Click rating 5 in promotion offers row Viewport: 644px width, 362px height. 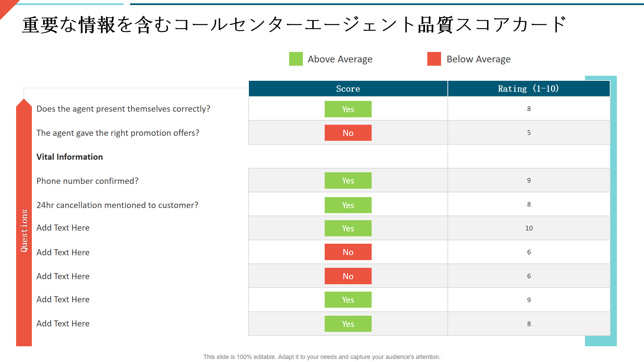[x=529, y=133]
